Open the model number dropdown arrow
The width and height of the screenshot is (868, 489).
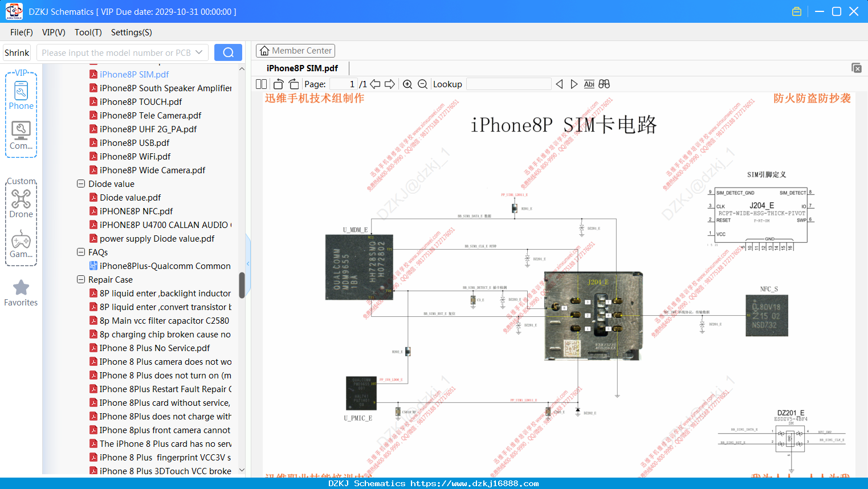[x=199, y=52]
